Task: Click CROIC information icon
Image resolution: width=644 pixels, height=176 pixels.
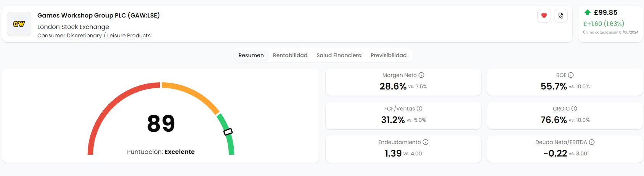Action: point(574,109)
